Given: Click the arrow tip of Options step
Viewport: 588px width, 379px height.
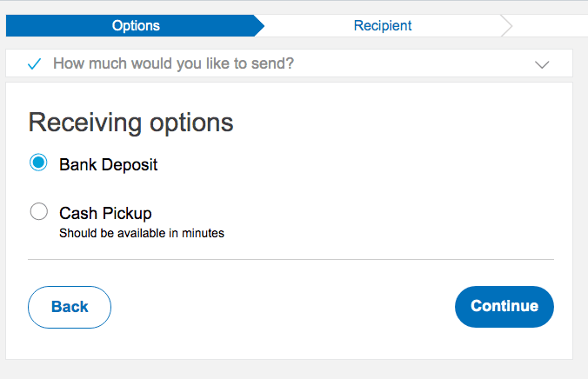Looking at the screenshot, I should (x=257, y=26).
